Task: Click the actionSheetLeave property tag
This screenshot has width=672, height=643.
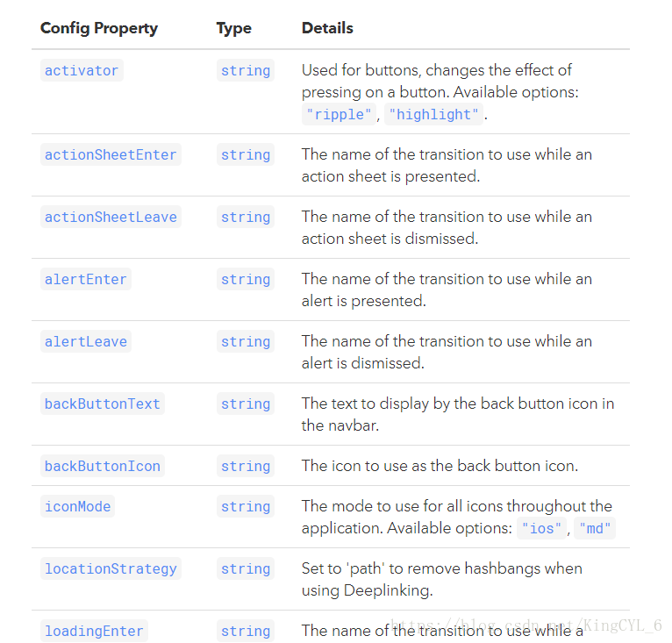Action: pyautogui.click(x=111, y=217)
